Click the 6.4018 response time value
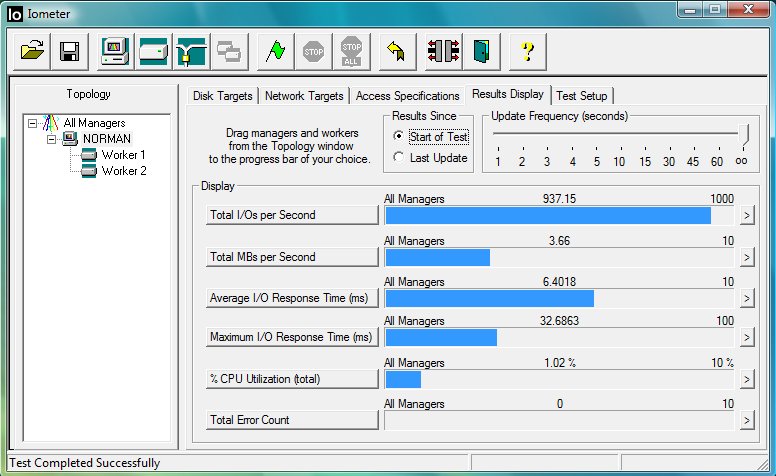Viewport: 776px width, 476px height. click(559, 282)
